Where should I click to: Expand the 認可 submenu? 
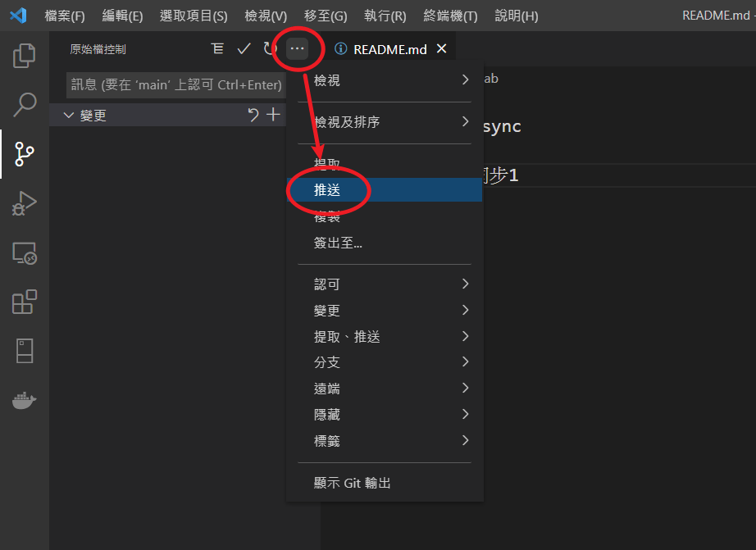(385, 284)
